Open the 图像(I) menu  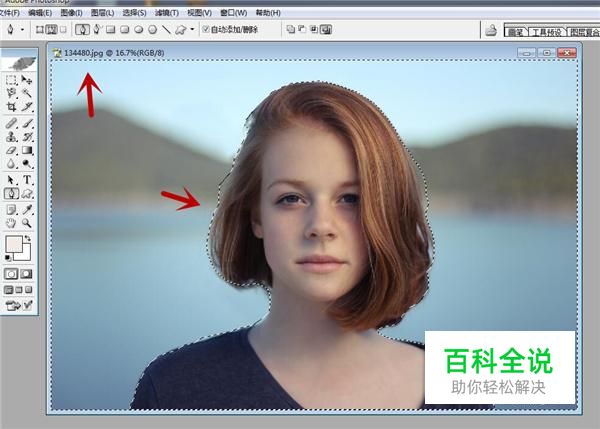(x=72, y=13)
